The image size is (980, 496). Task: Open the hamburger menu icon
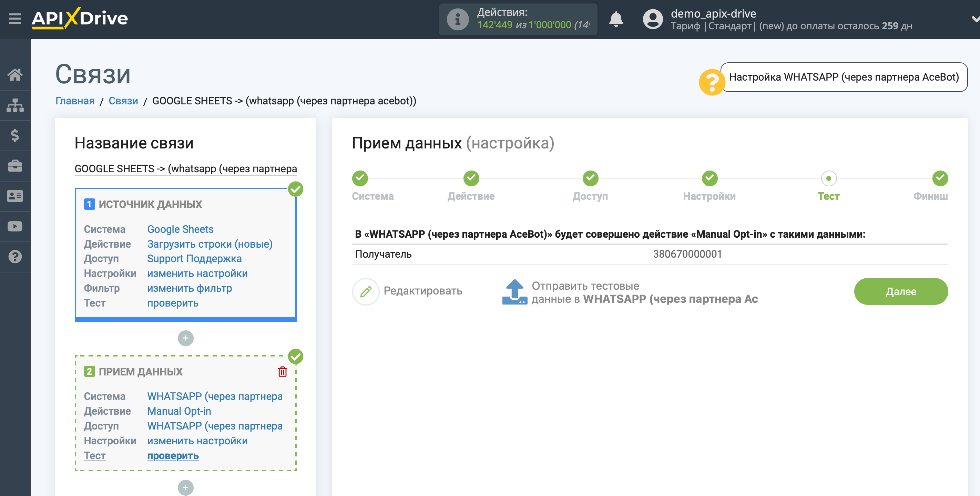pos(15,18)
